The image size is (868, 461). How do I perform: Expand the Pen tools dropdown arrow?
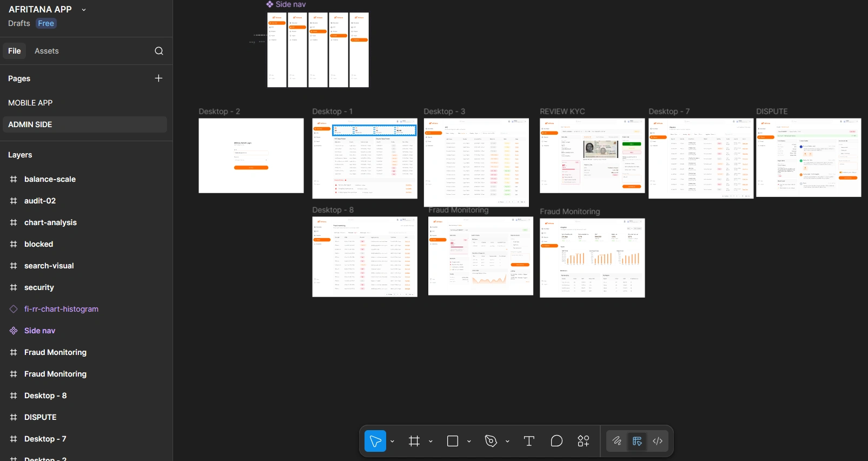(507, 442)
